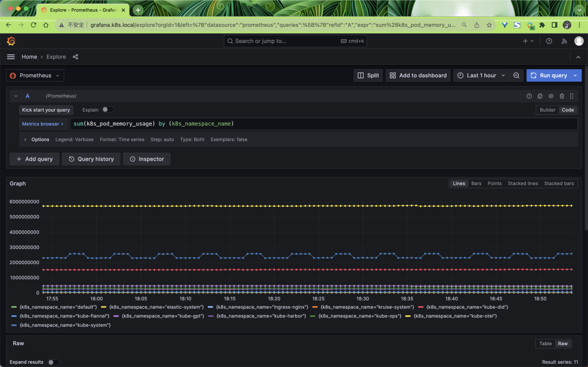588x367 pixels.
Task: Click Kick start your query button
Action: [46, 110]
